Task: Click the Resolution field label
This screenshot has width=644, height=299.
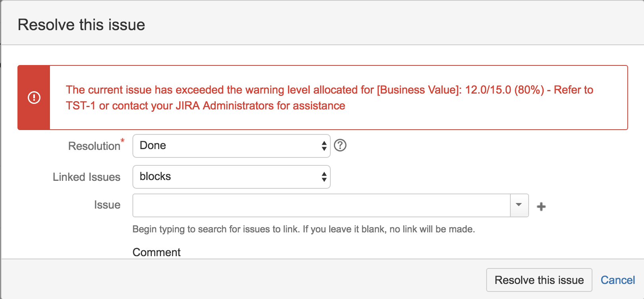Action: click(x=94, y=146)
